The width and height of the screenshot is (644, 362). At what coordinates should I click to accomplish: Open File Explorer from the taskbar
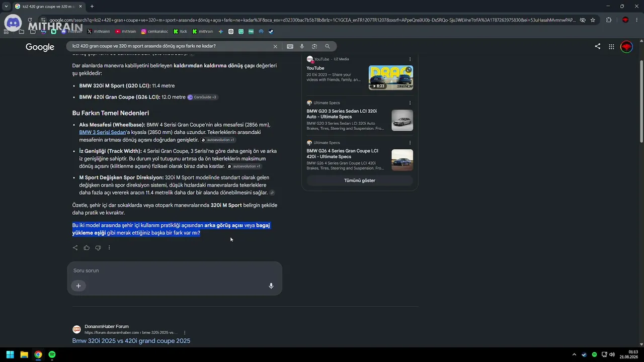click(24, 354)
